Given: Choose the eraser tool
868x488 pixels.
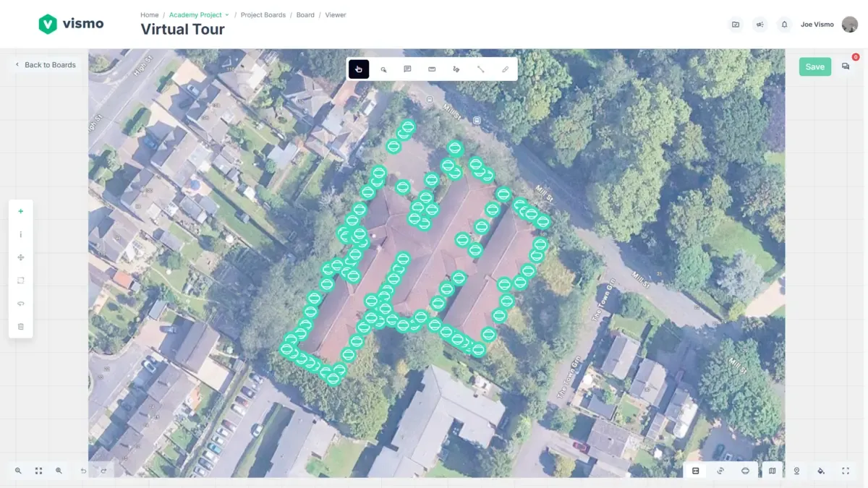Looking at the screenshot, I should [x=505, y=69].
